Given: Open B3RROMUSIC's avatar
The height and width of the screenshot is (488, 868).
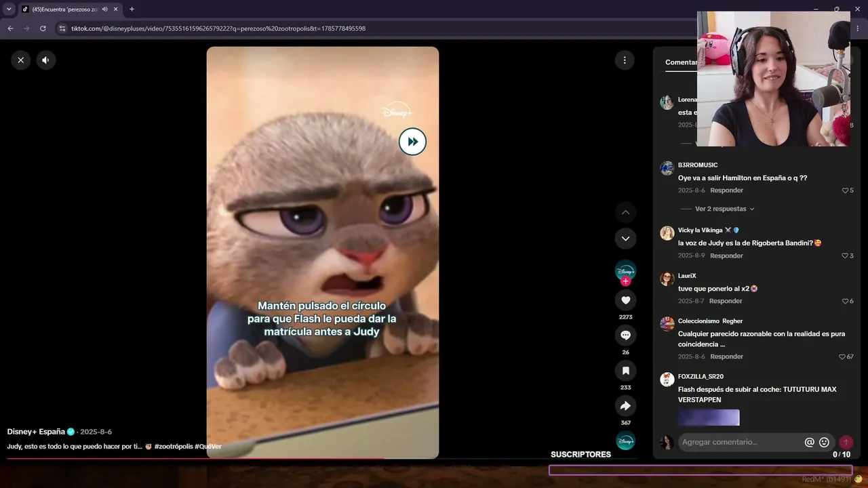Looking at the screenshot, I should tap(667, 167).
